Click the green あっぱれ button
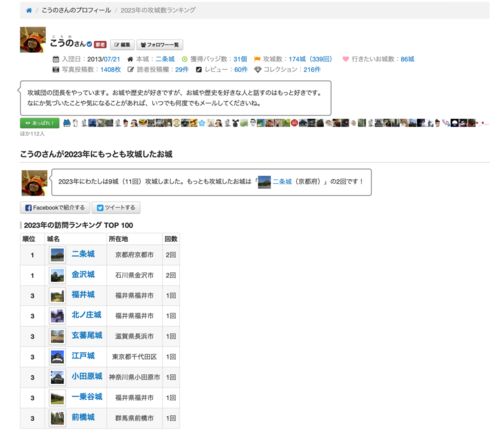The image size is (500, 436). pyautogui.click(x=40, y=123)
